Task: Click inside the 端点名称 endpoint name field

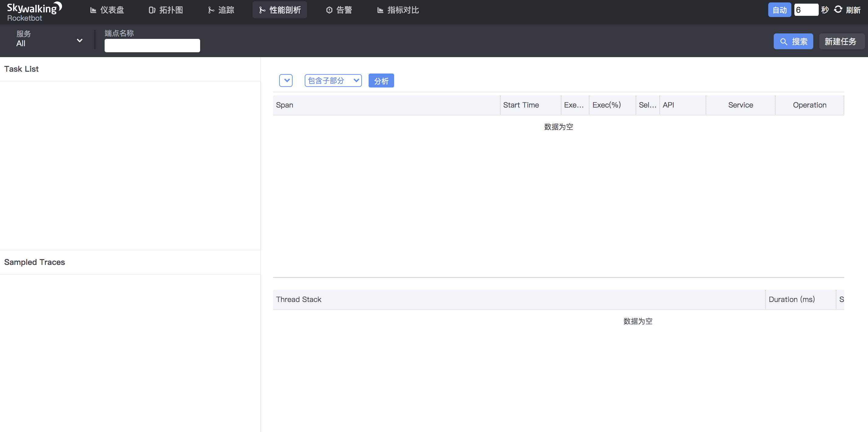Action: 152,46
